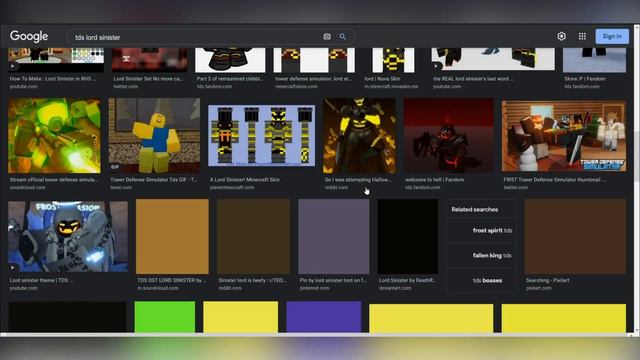Open 'the REAL lord sinister's last word' title
This screenshot has height=360, width=640.
click(473, 79)
